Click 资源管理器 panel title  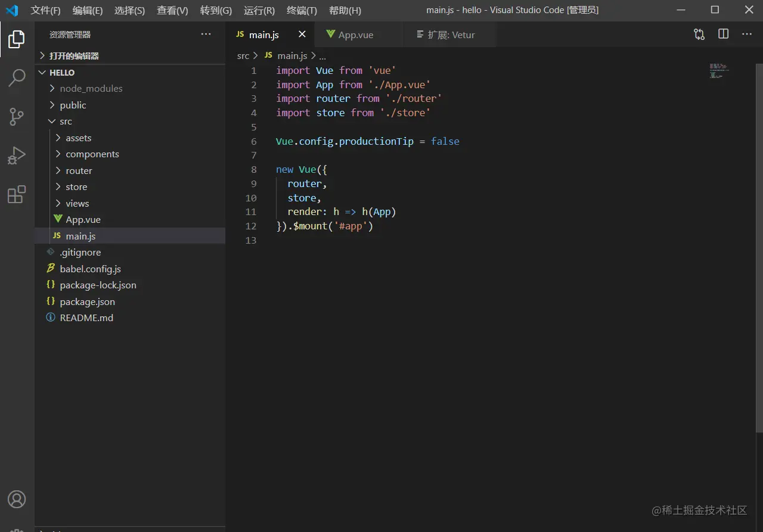pyautogui.click(x=70, y=35)
